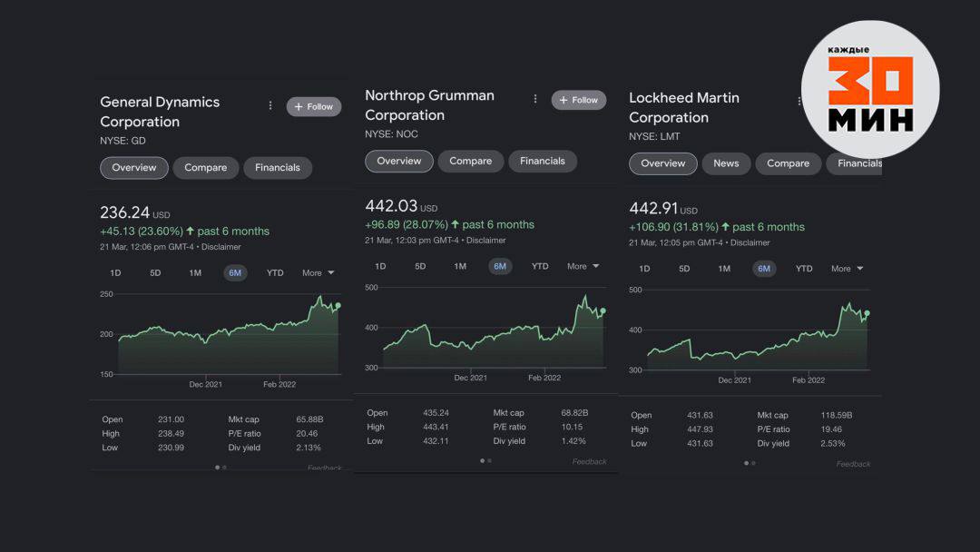Select 1M range on Lockheed Martin chart
This screenshot has height=552, width=980.
point(724,269)
